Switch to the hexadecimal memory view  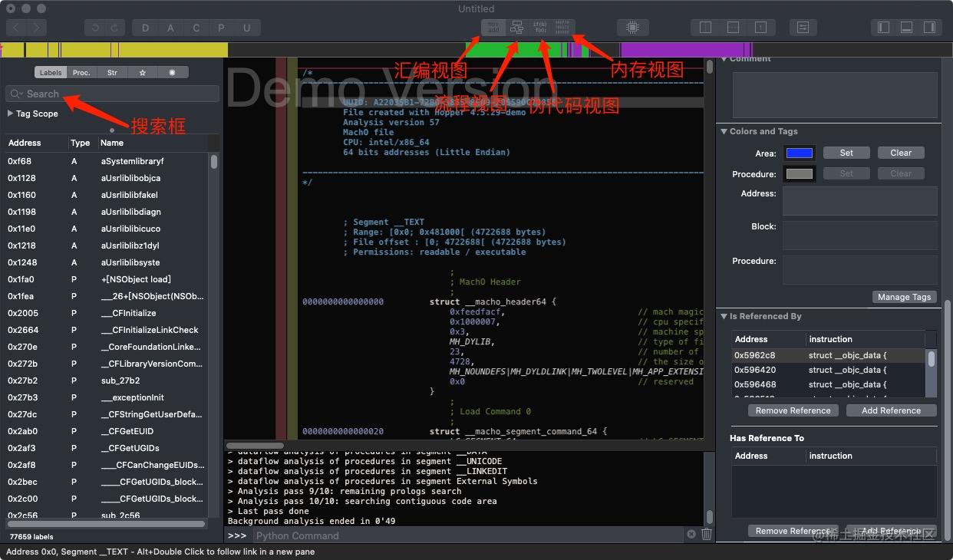(562, 28)
